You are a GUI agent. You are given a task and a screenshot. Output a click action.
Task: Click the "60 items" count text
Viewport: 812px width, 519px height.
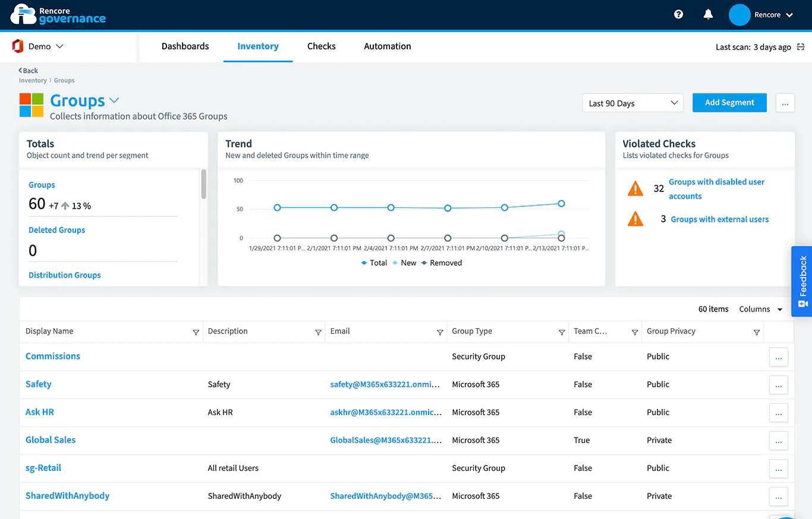(x=713, y=309)
